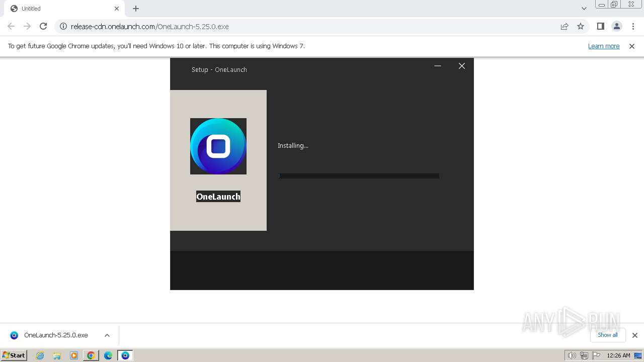The image size is (644, 362).
Task: Minimize the Chrome browser window
Action: (x=601, y=5)
